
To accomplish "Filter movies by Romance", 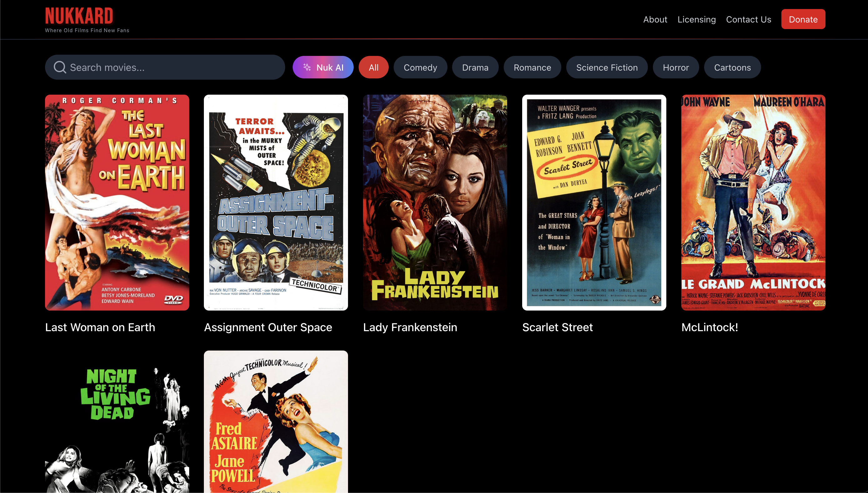I will [x=532, y=67].
